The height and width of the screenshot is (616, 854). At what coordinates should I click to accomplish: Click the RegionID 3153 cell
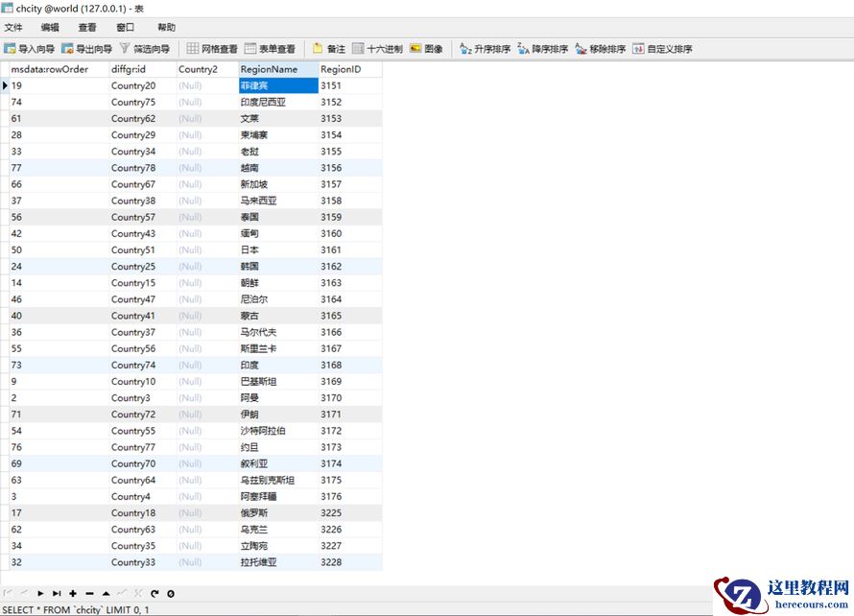click(x=350, y=118)
